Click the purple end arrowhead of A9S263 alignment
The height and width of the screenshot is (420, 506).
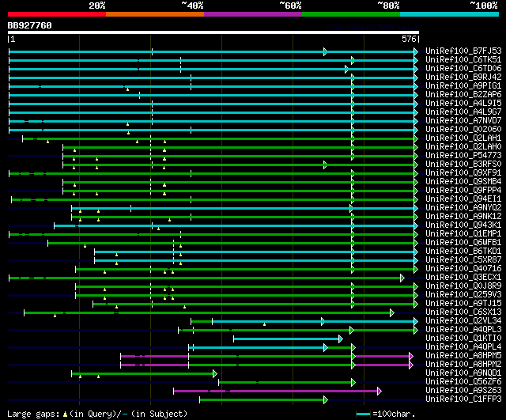pyautogui.click(x=379, y=392)
